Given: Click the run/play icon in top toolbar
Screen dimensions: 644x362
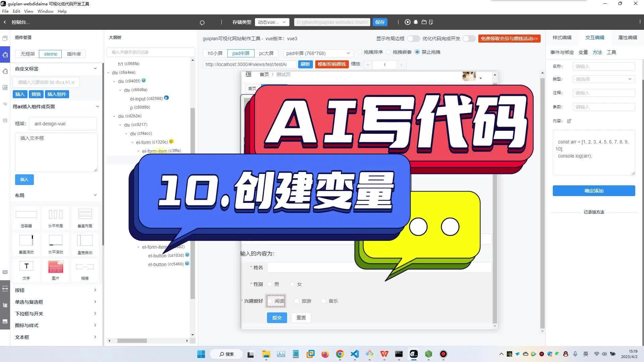Looking at the screenshot, I should 407,22.
